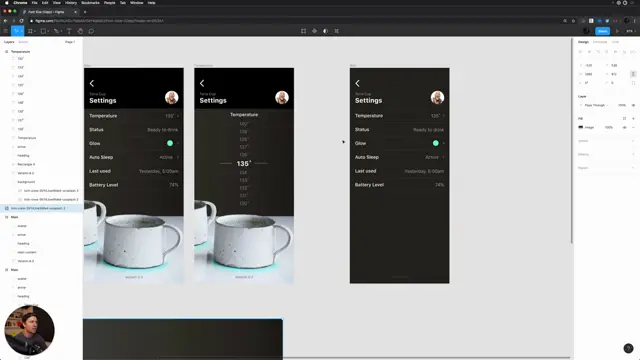This screenshot has height=360, width=640.
Task: Click the Present play icon
Action: point(617,31)
